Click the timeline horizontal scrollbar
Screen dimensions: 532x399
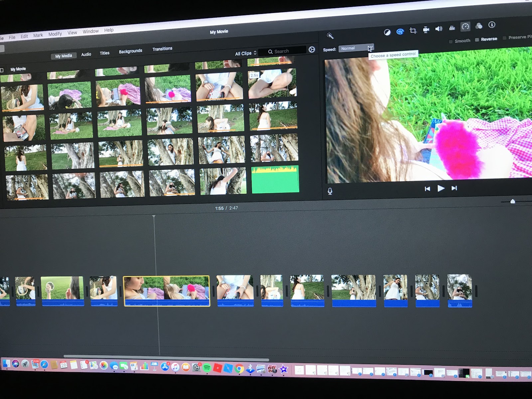[166, 358]
